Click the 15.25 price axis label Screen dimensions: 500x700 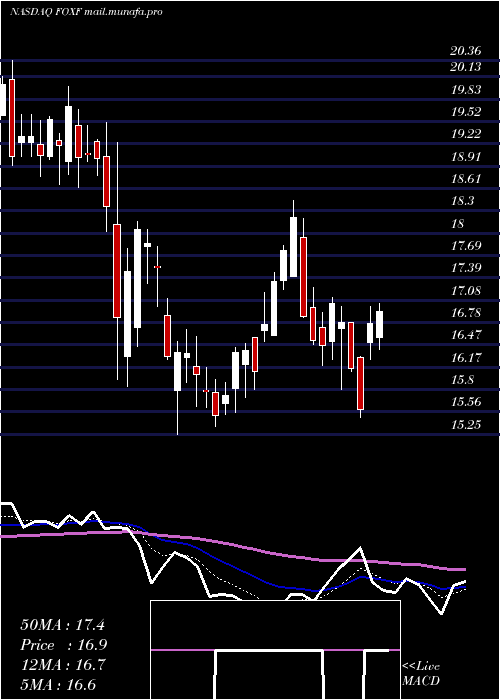[466, 425]
